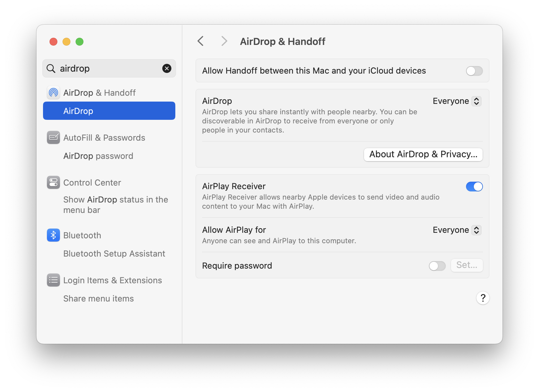Image resolution: width=539 pixels, height=392 pixels.
Task: Open AirDrop & Handoff in sidebar
Action: pos(109,93)
